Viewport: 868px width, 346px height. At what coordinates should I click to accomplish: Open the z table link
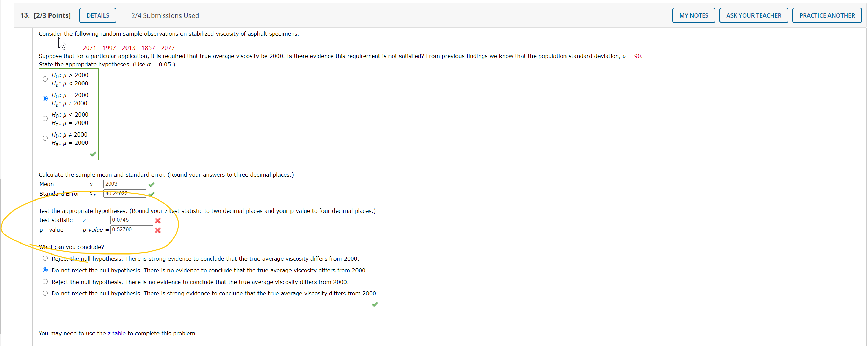117,333
